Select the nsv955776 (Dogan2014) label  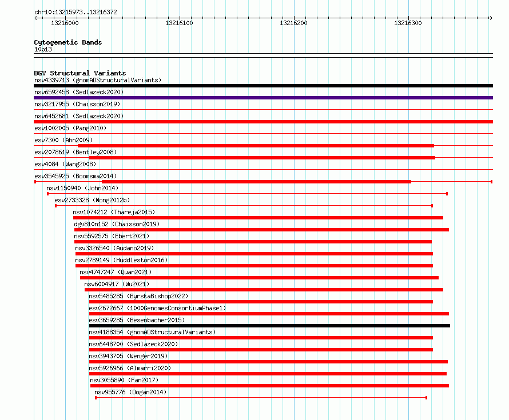point(130,392)
